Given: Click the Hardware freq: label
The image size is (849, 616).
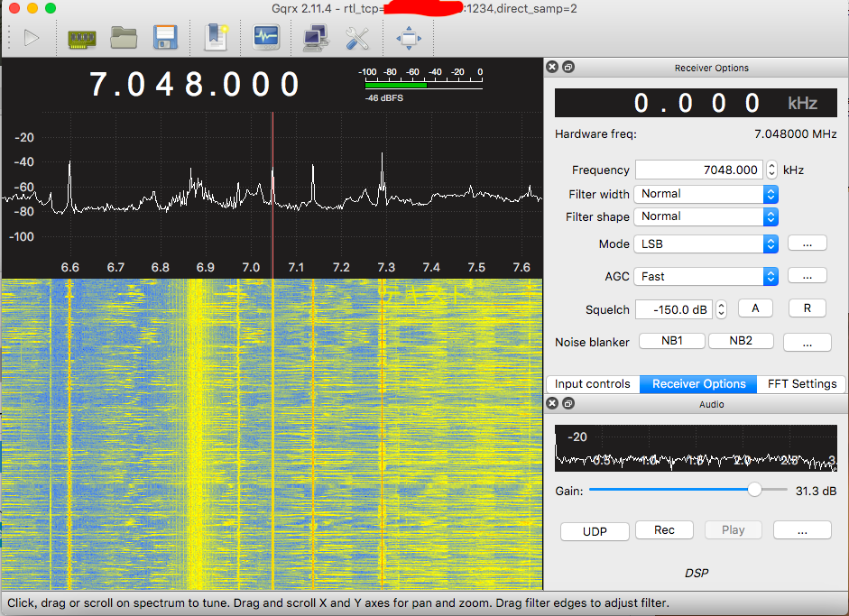Looking at the screenshot, I should coord(595,134).
